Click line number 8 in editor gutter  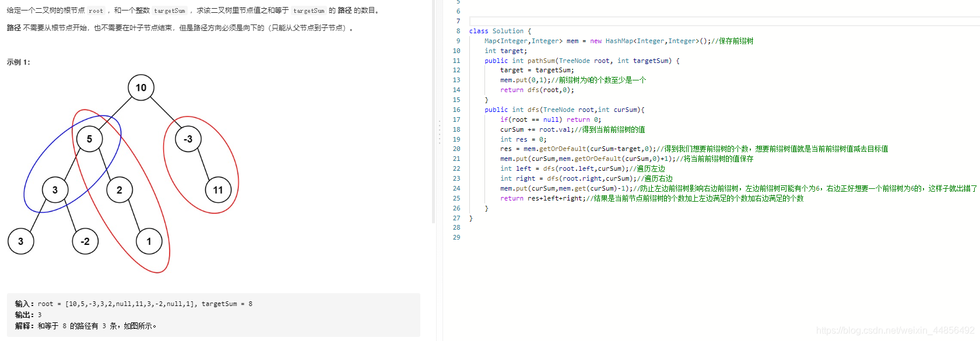click(458, 31)
